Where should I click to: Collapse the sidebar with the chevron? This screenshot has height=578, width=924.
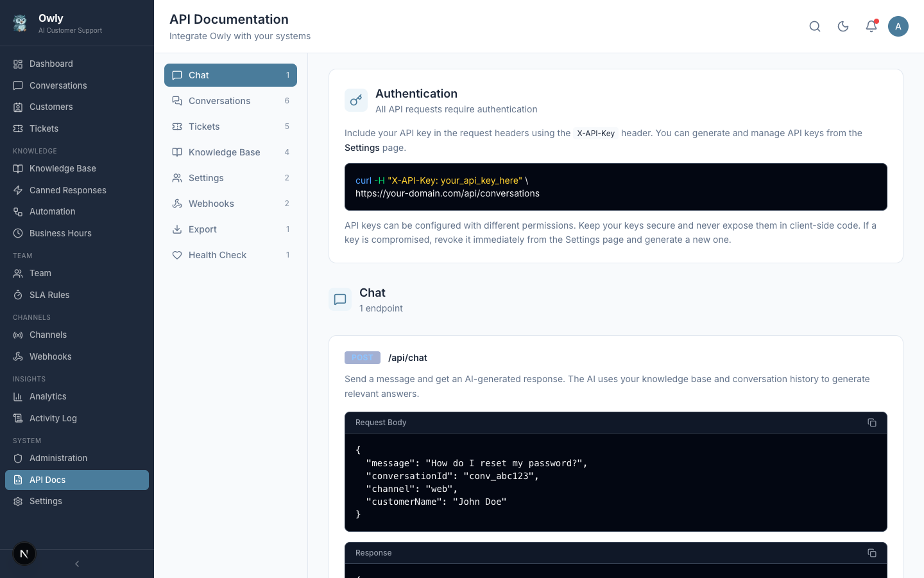[x=76, y=564]
